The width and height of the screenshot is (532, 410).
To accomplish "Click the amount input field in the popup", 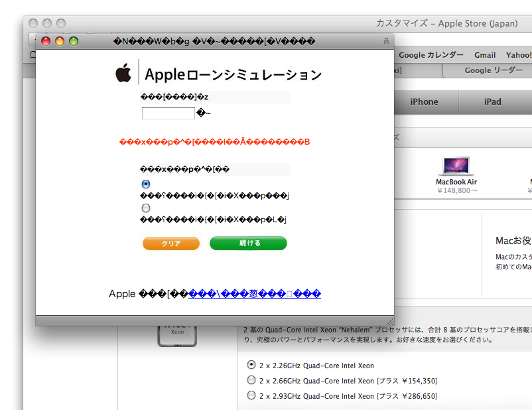I will 168,113.
